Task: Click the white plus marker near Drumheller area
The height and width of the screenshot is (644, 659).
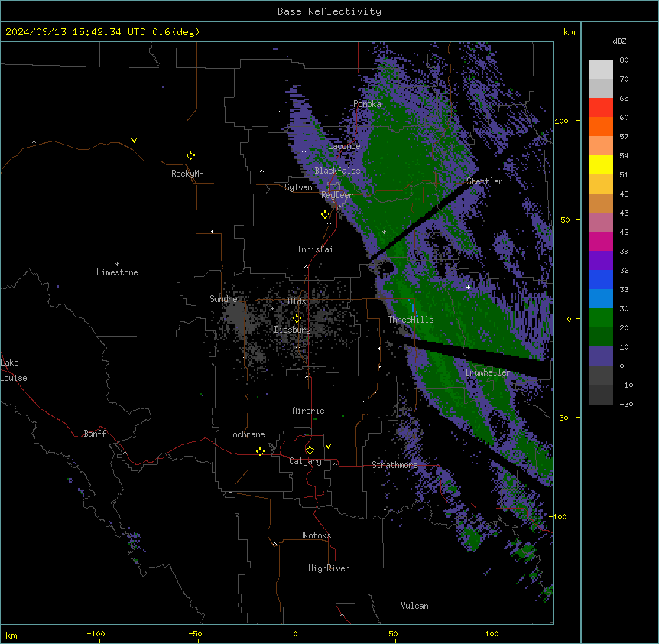Action: pyautogui.click(x=468, y=287)
